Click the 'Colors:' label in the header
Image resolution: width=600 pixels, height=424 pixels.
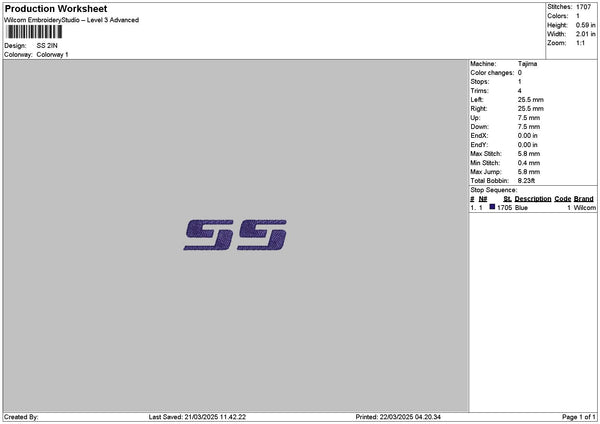[558, 16]
